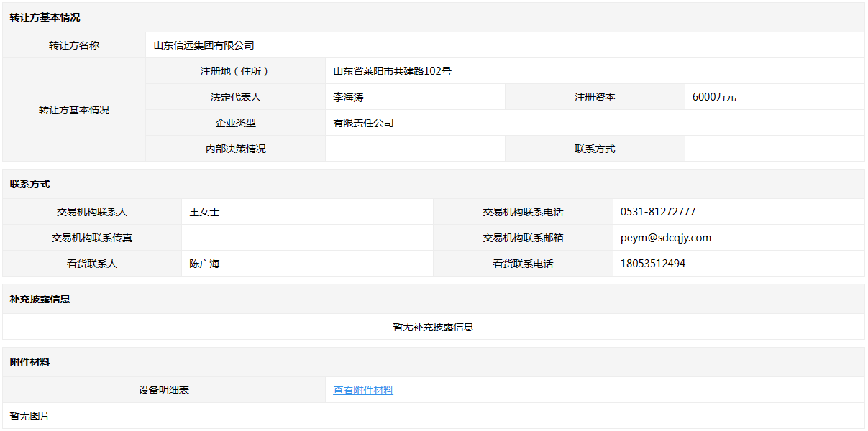
Task: Select the registered capital value 6000万元
Action: click(713, 97)
